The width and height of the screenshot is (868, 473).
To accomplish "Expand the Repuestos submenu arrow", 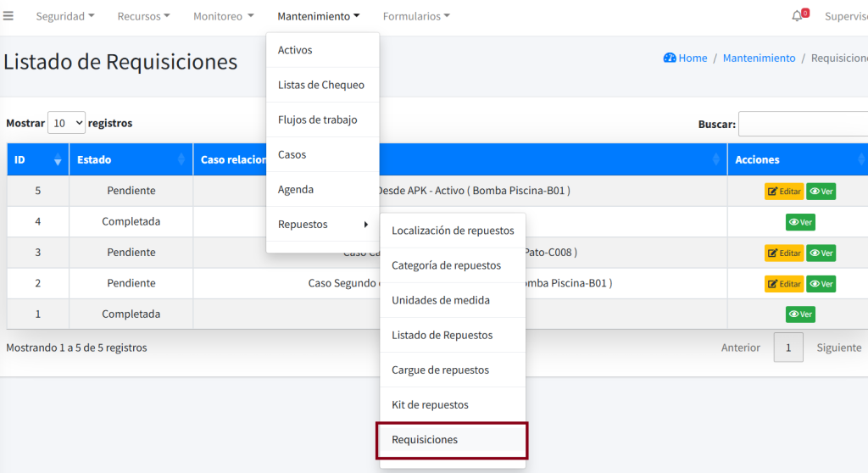I will tap(365, 225).
